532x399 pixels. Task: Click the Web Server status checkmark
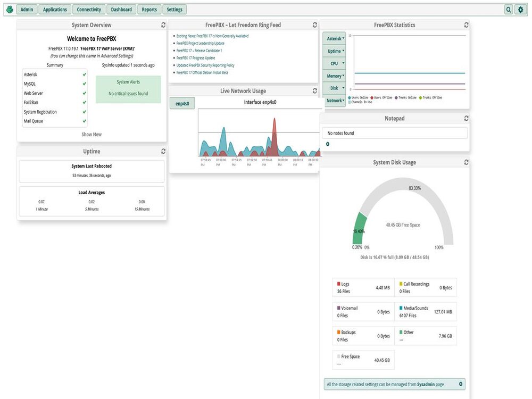coord(84,93)
